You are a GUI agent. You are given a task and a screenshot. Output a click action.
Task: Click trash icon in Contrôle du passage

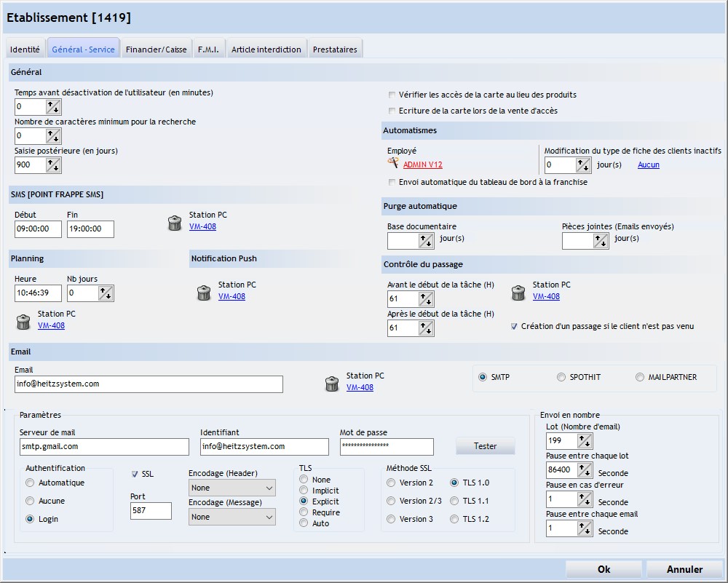pos(518,293)
